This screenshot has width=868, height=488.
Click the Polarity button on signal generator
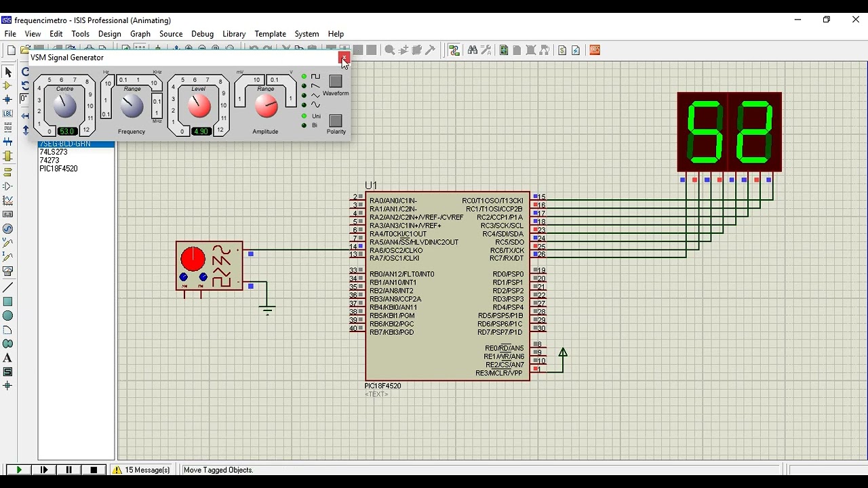coord(335,121)
